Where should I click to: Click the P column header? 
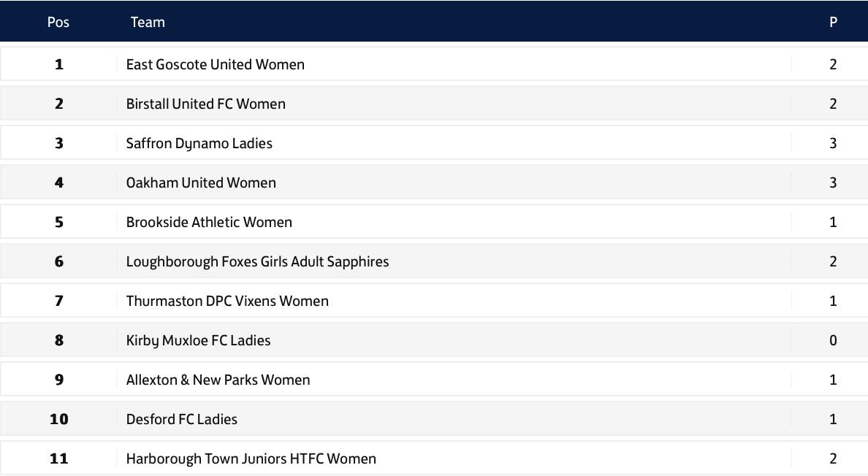coord(833,22)
